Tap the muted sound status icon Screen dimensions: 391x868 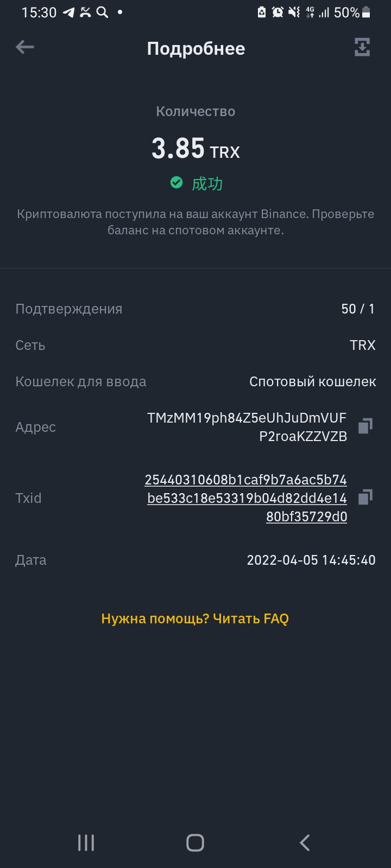click(x=294, y=12)
